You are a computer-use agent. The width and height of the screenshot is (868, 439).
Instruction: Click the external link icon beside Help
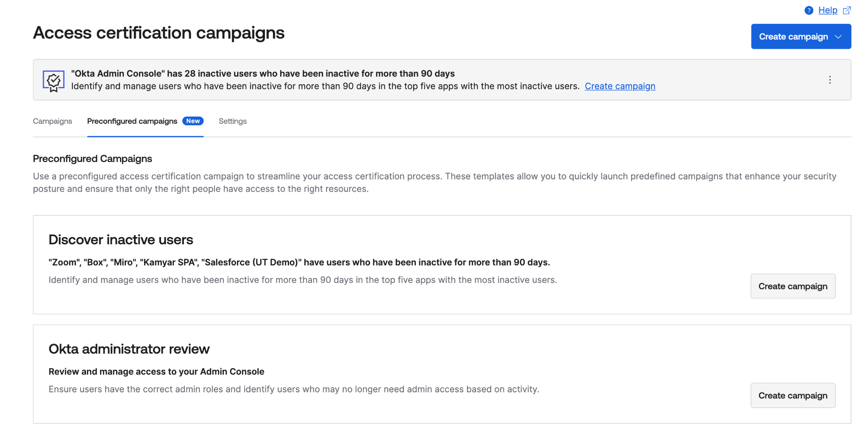tap(847, 11)
